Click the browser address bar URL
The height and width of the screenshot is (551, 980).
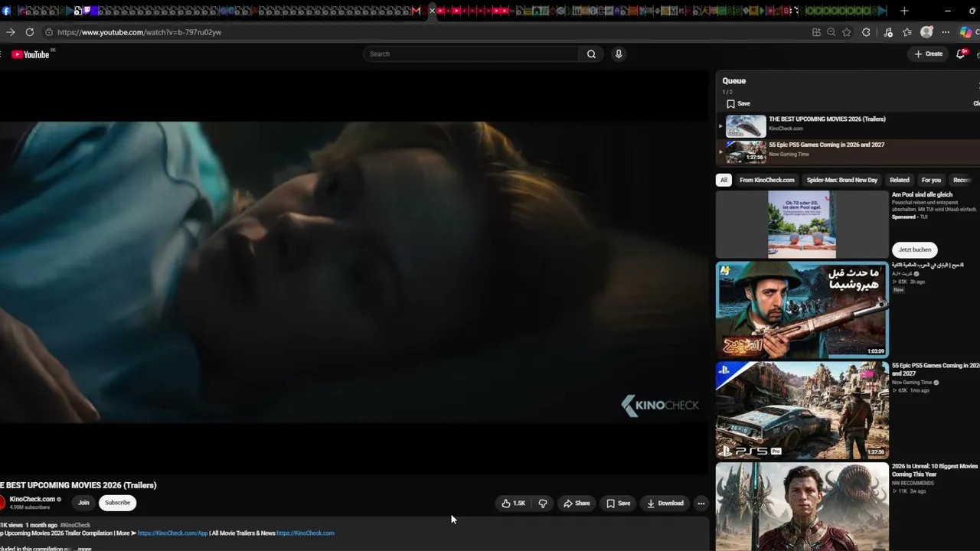coord(139,32)
